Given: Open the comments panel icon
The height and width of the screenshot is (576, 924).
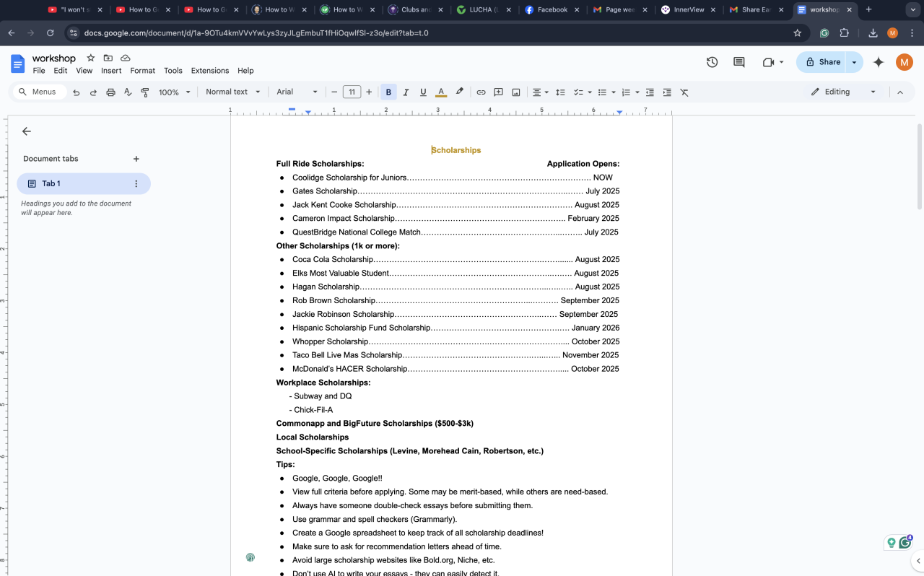Looking at the screenshot, I should pyautogui.click(x=738, y=62).
